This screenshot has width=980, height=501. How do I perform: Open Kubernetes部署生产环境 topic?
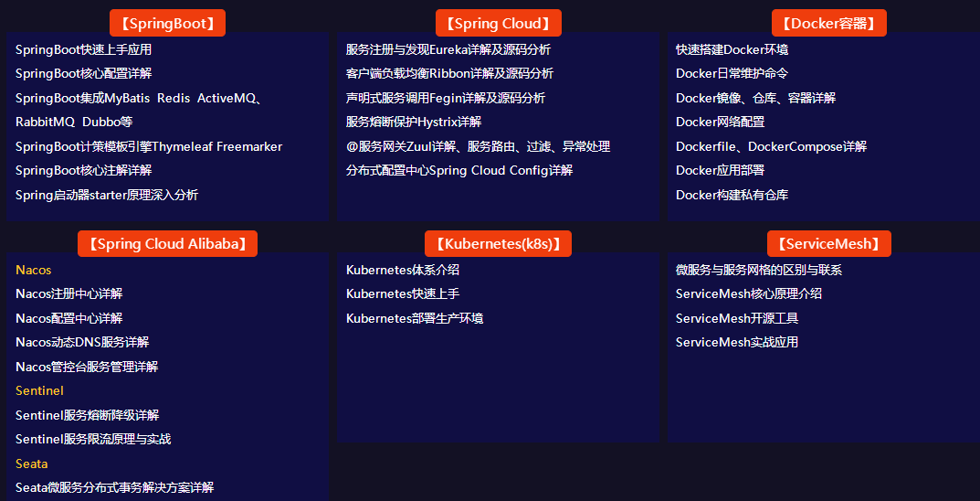pos(414,318)
